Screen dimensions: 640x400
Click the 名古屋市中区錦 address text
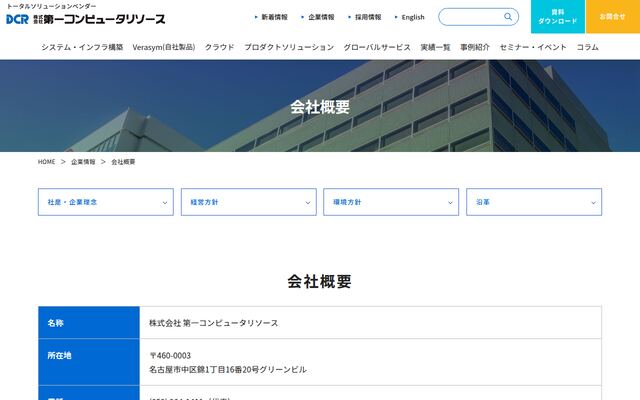tap(228, 370)
